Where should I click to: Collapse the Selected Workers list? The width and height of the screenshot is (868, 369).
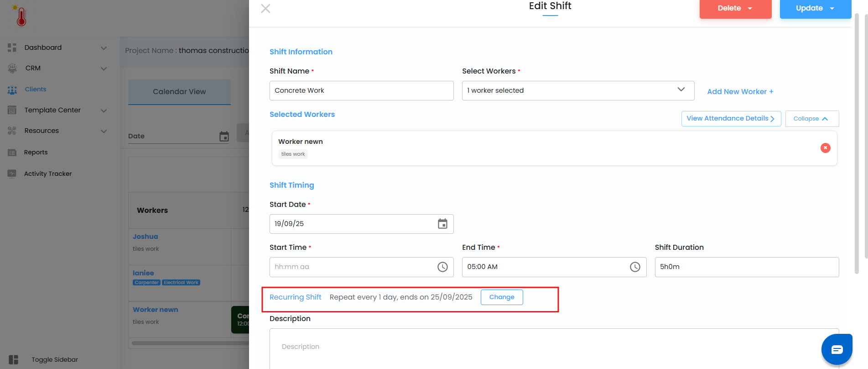point(811,119)
